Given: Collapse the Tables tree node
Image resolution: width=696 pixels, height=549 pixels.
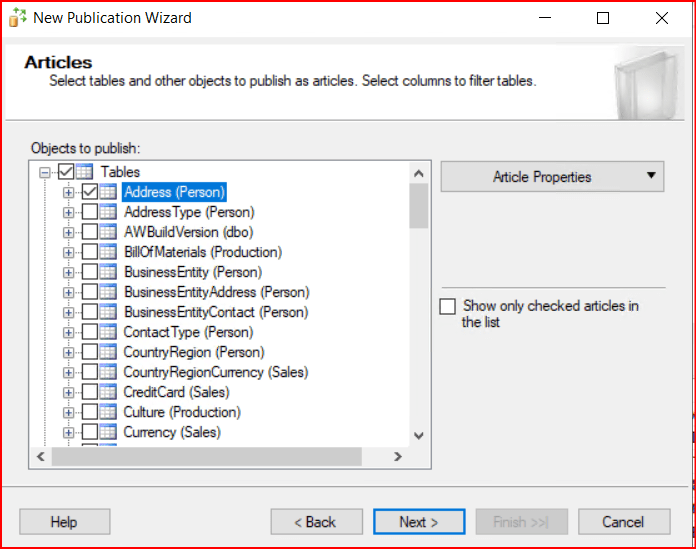Looking at the screenshot, I should [x=45, y=172].
